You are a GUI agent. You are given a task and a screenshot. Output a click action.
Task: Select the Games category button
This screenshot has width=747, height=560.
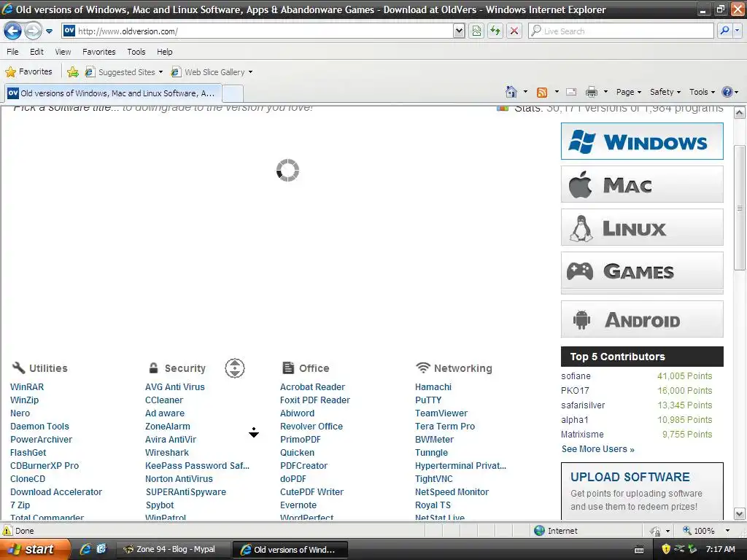tap(642, 271)
